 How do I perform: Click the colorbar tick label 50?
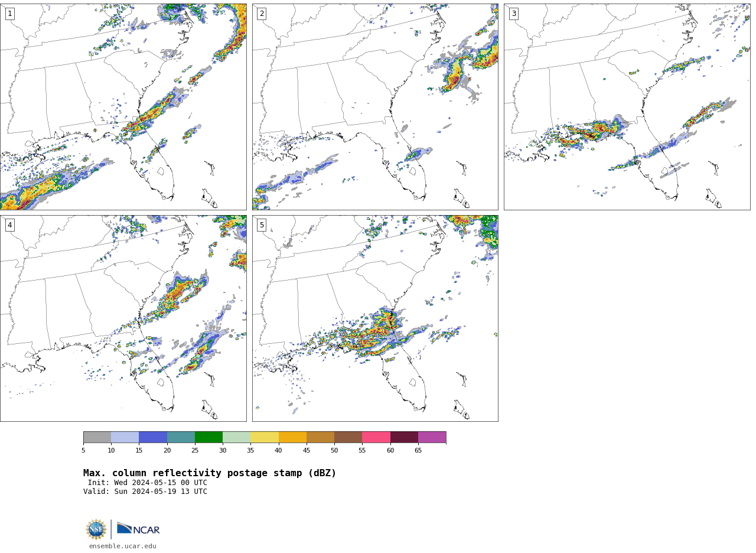(334, 451)
